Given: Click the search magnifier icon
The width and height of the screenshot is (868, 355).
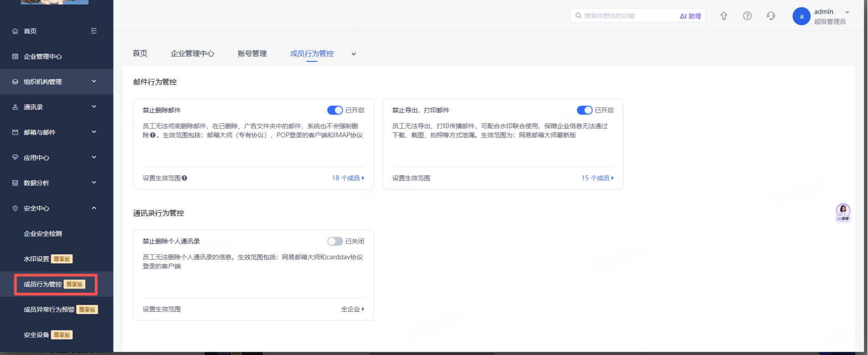Looking at the screenshot, I should click(x=578, y=15).
